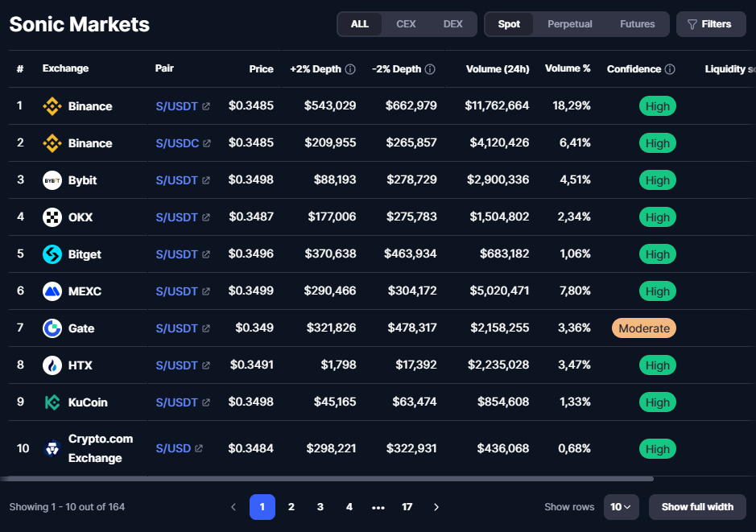Switch to the Futures tab
Viewport: 756px width, 532px height.
tap(638, 24)
